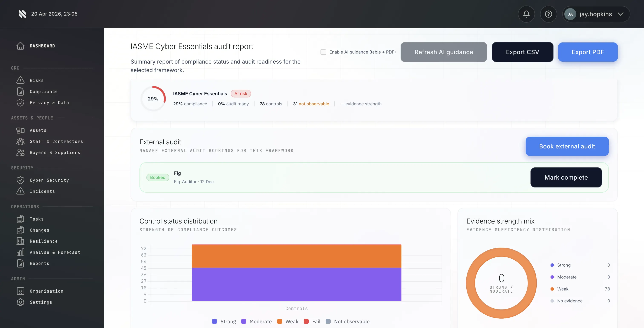Enable AI guidance checkbox
Screen dimensions: 644x328
pos(323,52)
